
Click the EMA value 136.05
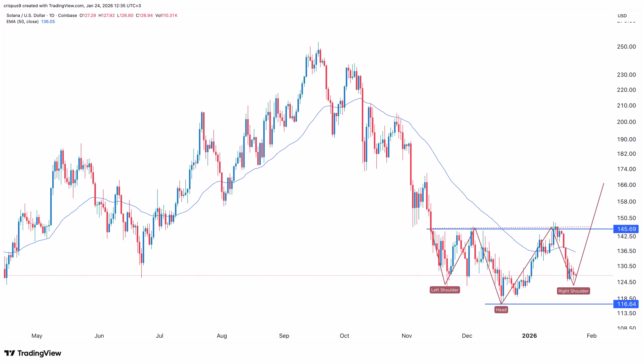click(48, 22)
